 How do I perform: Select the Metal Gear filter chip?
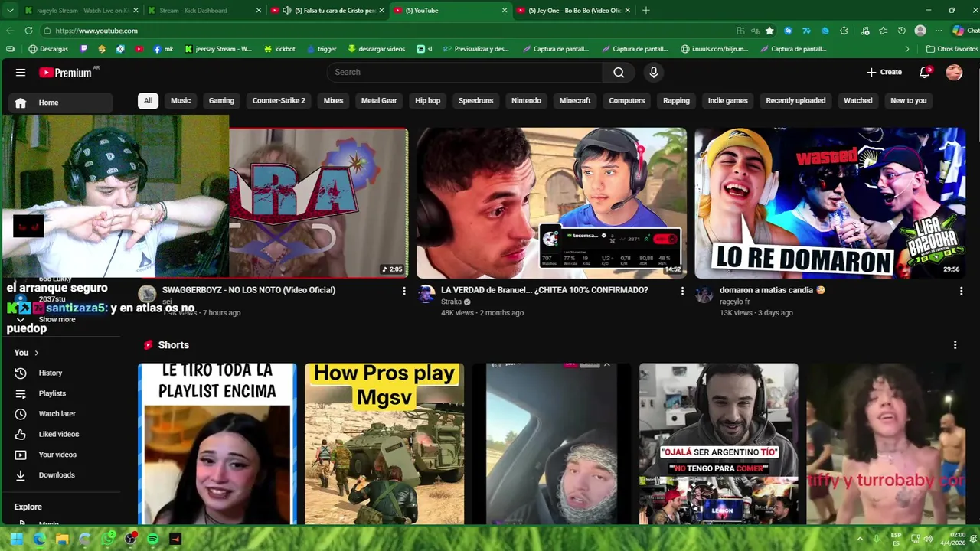(379, 100)
